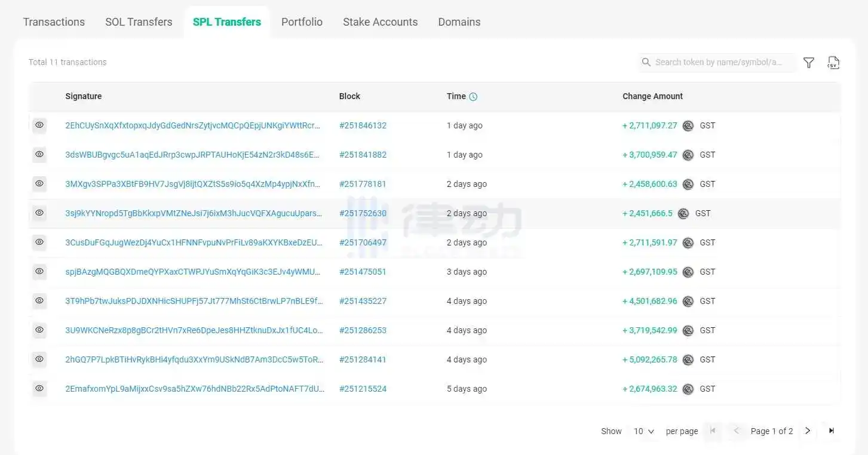The image size is (868, 455).
Task: Open the rows per page dropdown
Action: point(644,431)
